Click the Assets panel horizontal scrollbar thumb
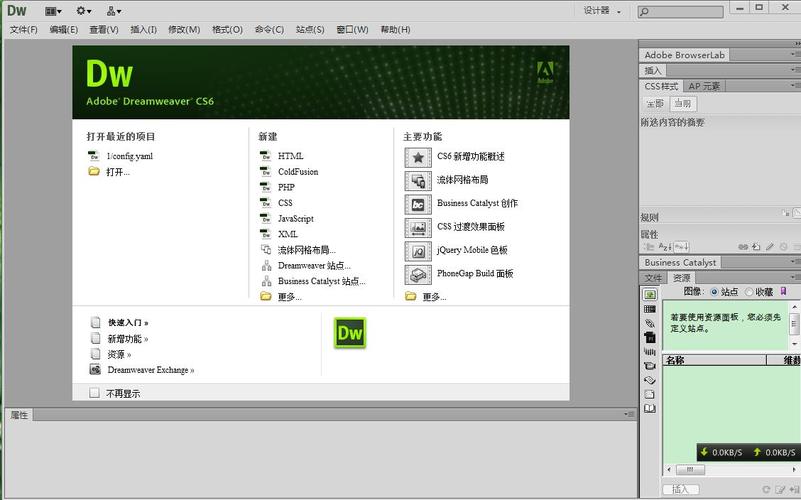Image resolution: width=801 pixels, height=500 pixels. [x=690, y=469]
